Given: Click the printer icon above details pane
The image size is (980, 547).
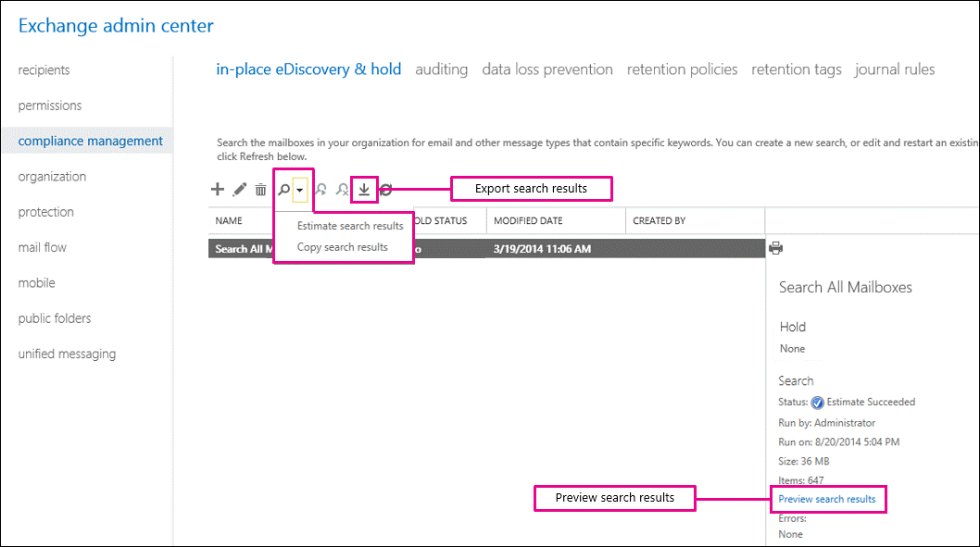Looking at the screenshot, I should point(775,248).
